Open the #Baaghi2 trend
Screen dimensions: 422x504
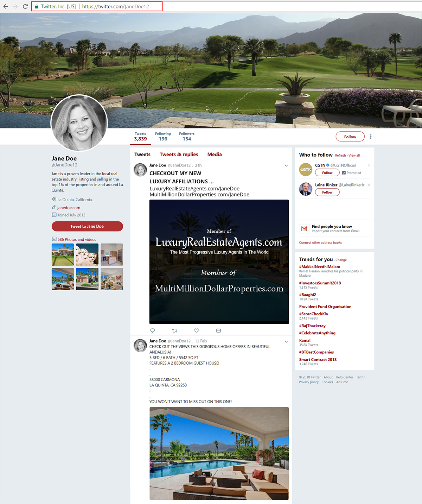click(307, 295)
